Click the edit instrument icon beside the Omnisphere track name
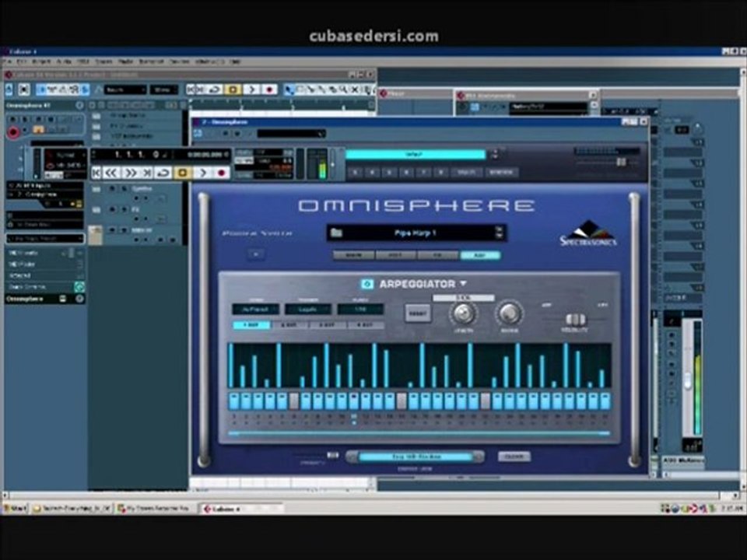The height and width of the screenshot is (560, 747). pyautogui.click(x=79, y=106)
